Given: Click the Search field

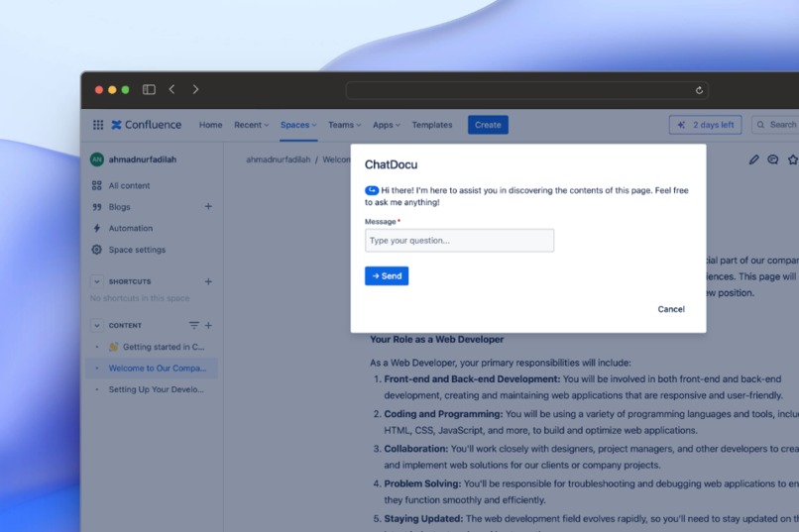Looking at the screenshot, I should click(777, 125).
